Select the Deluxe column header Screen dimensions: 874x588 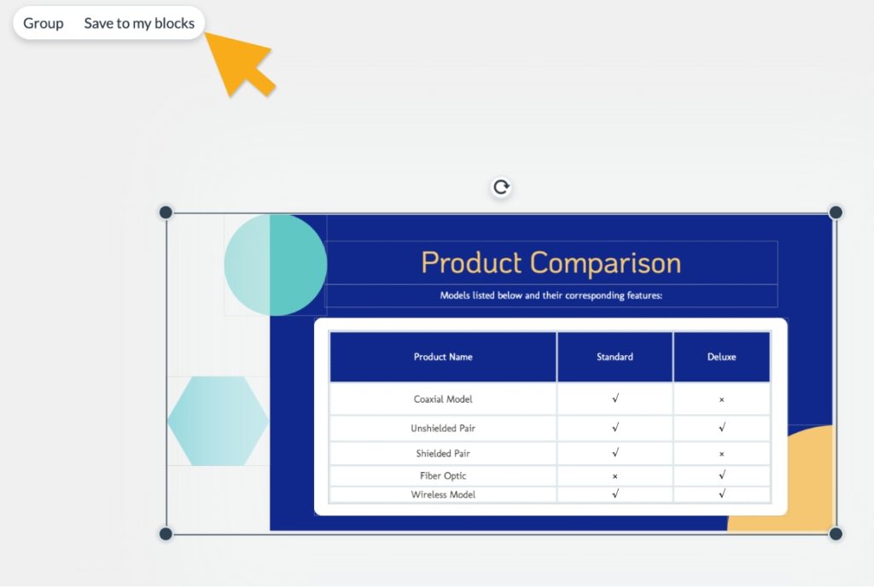tap(721, 357)
